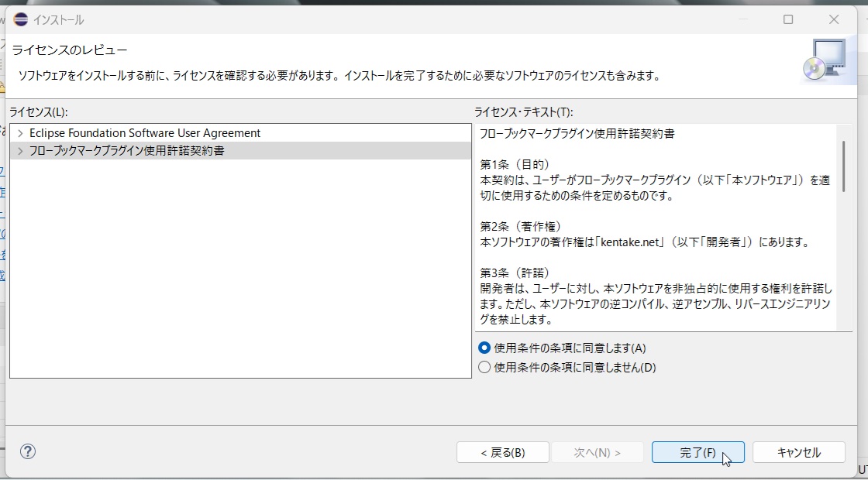This screenshot has height=480, width=868.
Task: Expand the フローブックマークプラグイン使用許諾契約書 node
Action: point(20,151)
